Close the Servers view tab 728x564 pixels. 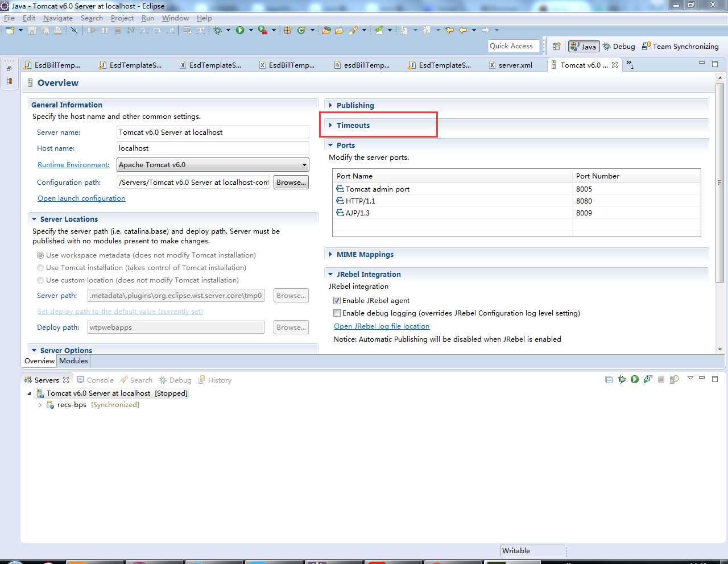[x=66, y=380]
